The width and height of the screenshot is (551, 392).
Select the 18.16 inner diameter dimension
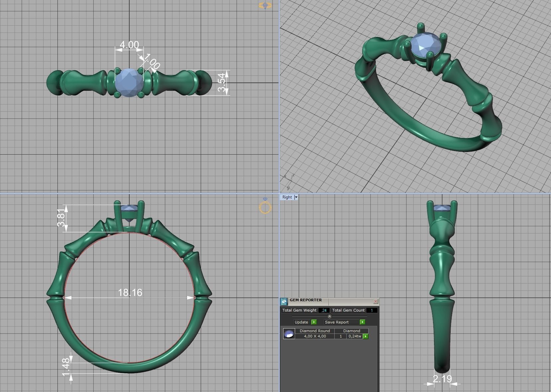(x=130, y=293)
